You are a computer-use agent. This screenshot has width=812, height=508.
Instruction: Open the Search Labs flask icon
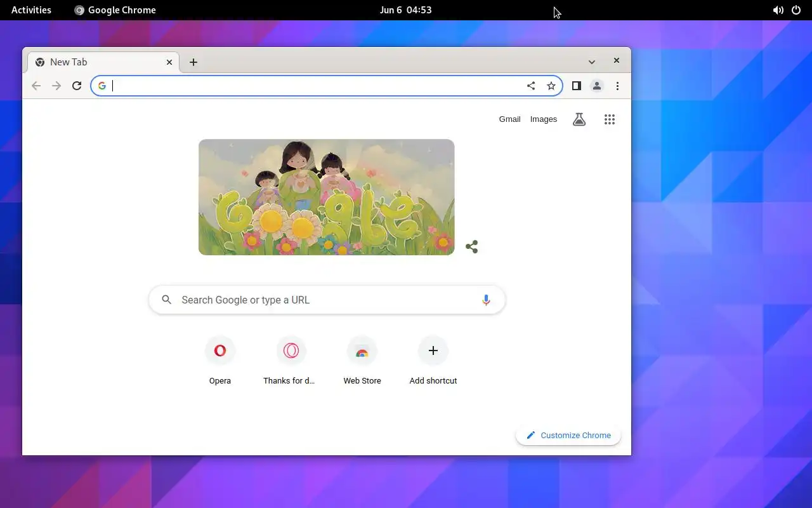(x=579, y=119)
